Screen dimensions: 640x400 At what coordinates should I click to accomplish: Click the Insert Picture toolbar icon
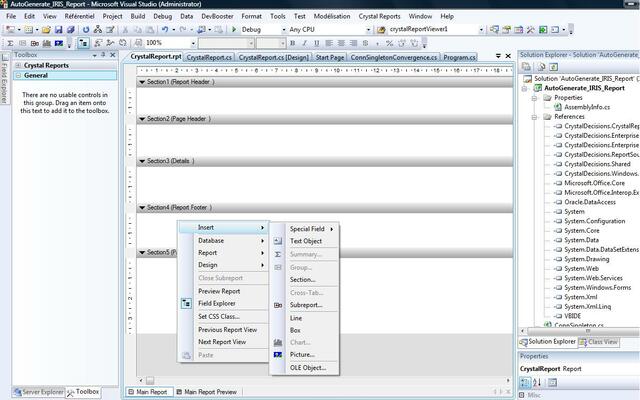[59, 43]
